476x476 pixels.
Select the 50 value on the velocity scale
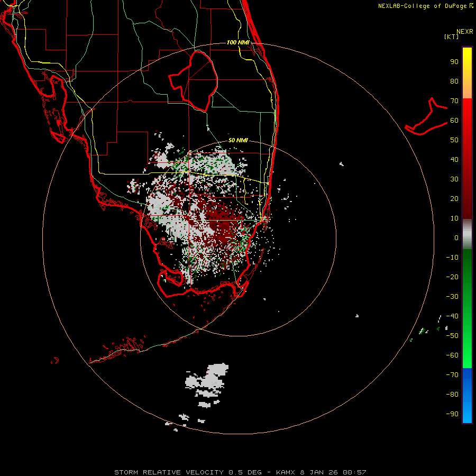pos(454,140)
